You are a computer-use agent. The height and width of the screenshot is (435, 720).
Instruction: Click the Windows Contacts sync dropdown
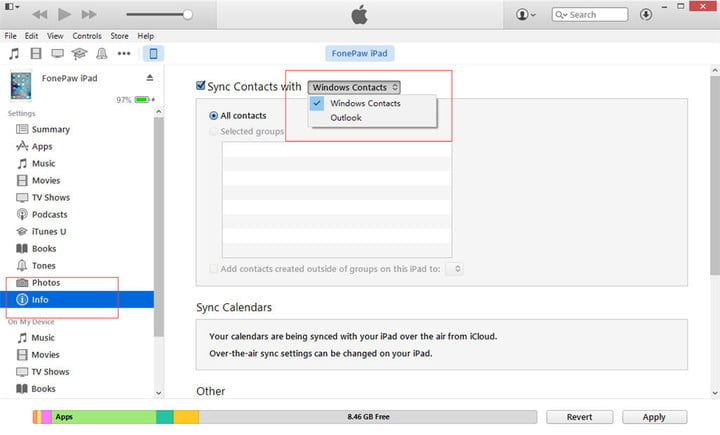[x=354, y=87]
